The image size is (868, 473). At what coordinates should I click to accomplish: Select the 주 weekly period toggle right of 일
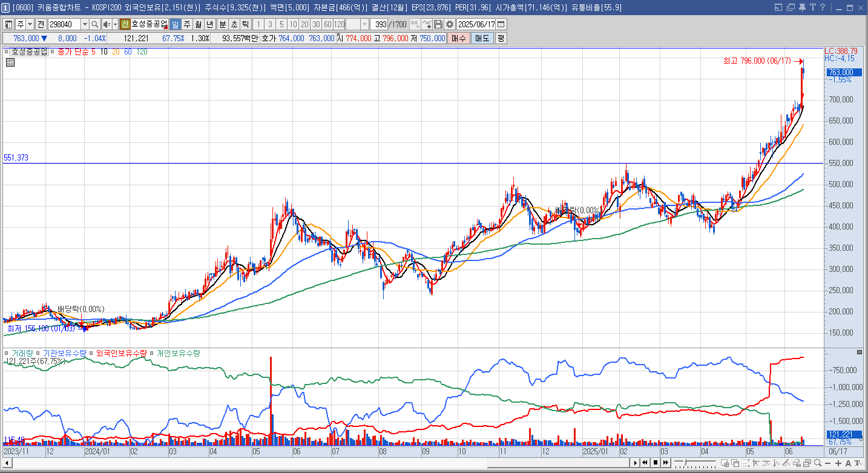187,24
